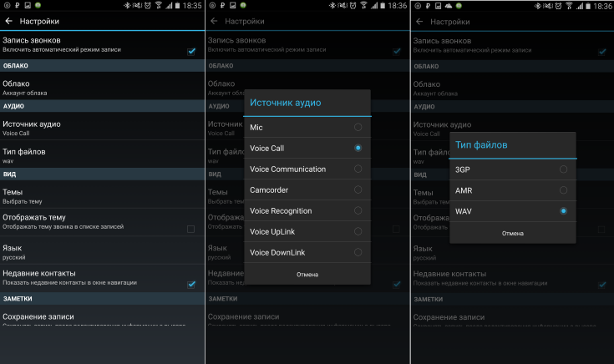Tap Запись звонков row in middle screen
614x364 pixels.
[x=307, y=44]
